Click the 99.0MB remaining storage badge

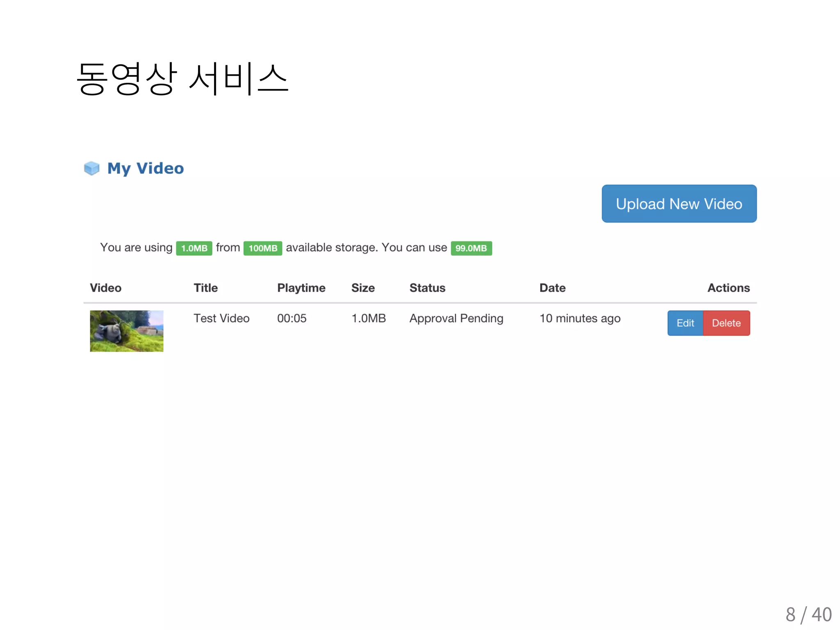pos(471,248)
